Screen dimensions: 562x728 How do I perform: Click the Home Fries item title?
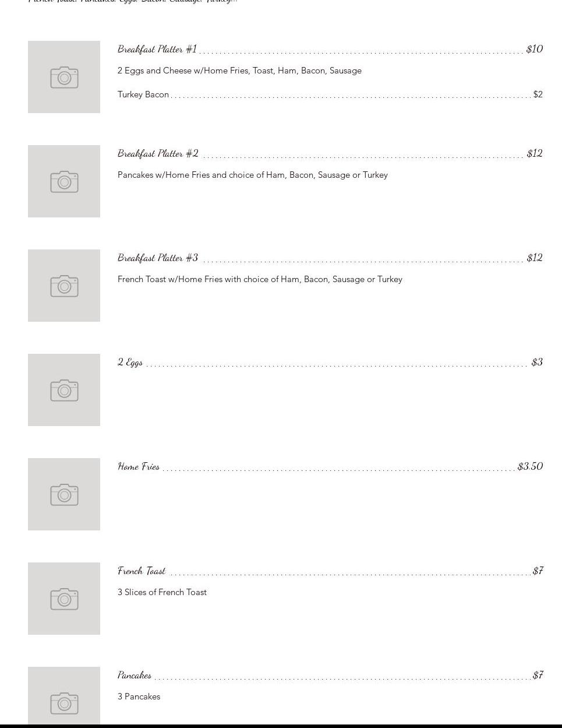tap(139, 466)
